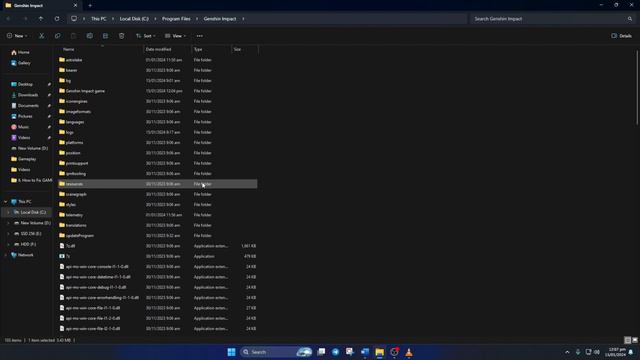
Task: Click Program Files breadcrumb
Action: tap(176, 19)
